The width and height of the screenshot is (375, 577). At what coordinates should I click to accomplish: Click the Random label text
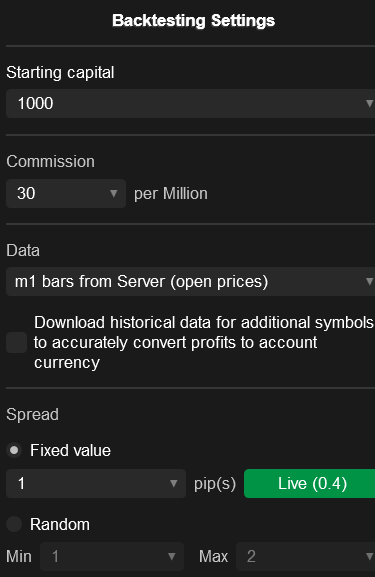coord(60,524)
